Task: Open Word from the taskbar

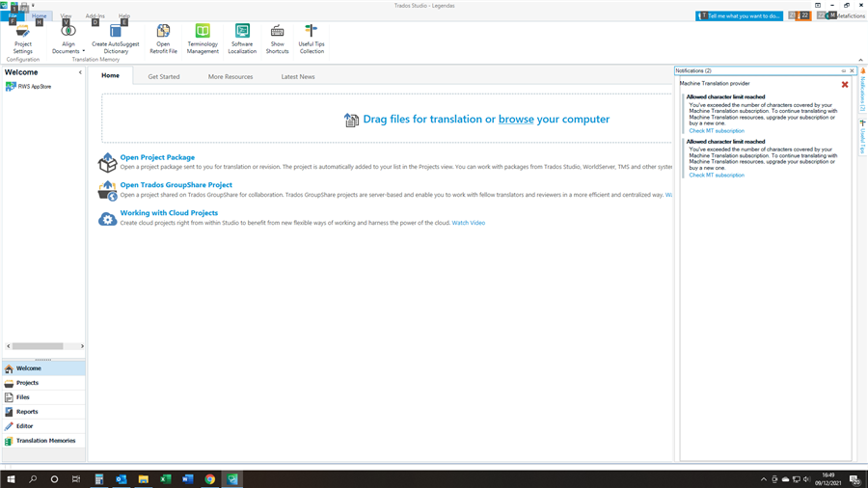Action: click(188, 479)
